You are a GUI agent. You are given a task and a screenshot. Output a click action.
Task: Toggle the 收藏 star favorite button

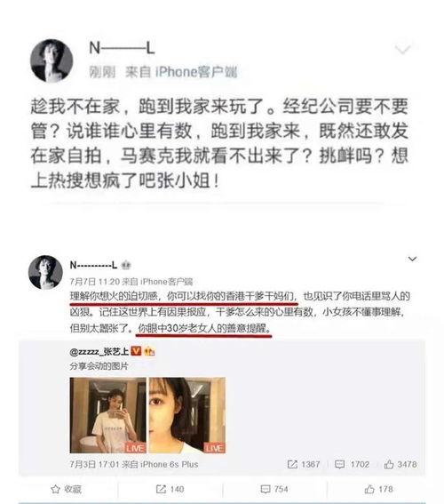point(66,489)
